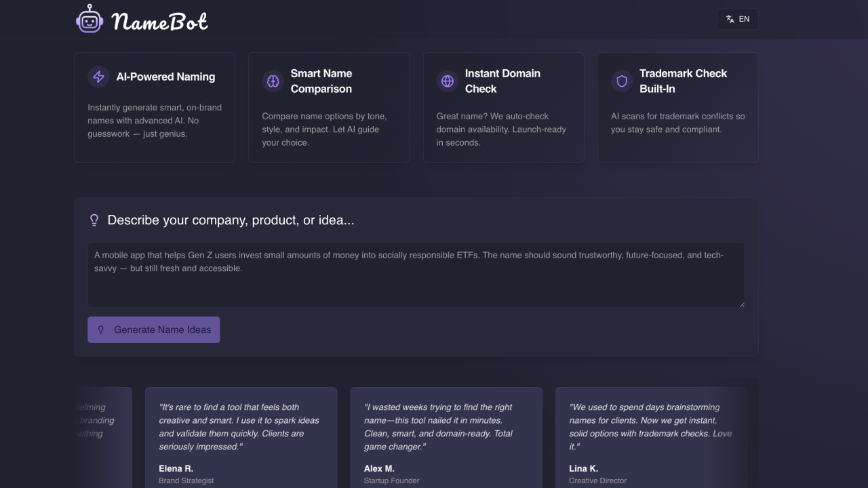Click the text area resize handle corner

pos(741,304)
